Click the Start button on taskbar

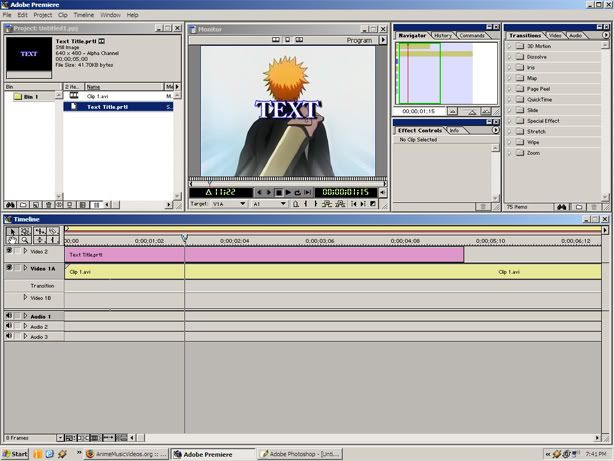coord(15,454)
